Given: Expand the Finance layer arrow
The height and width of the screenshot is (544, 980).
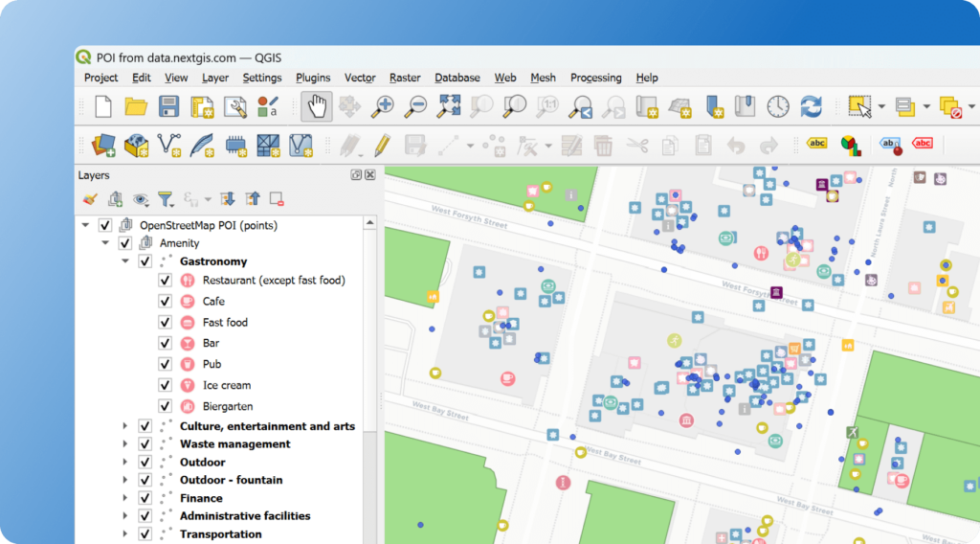Looking at the screenshot, I should (x=125, y=498).
